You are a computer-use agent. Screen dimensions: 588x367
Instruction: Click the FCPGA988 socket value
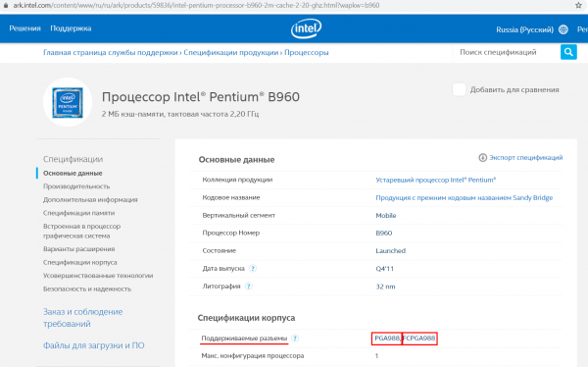point(419,339)
